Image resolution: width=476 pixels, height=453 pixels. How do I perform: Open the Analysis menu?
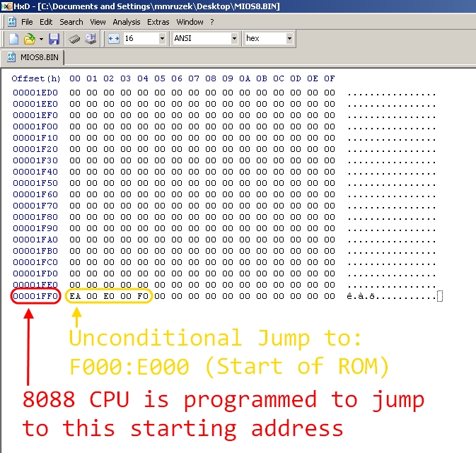coord(127,22)
